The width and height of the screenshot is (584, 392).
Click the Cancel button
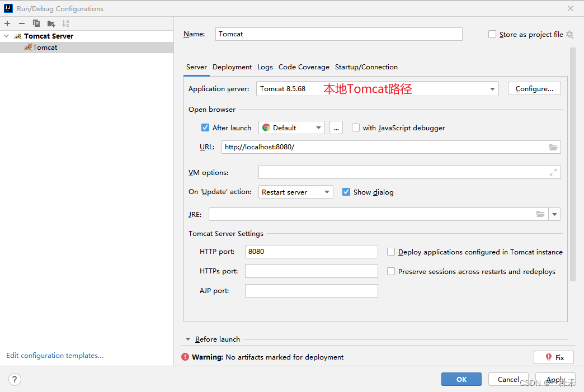coord(508,379)
